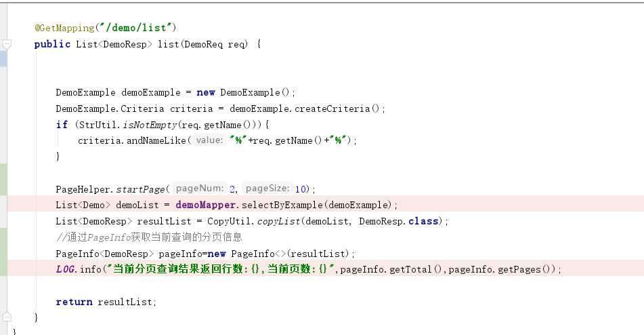Click the Chinese comment about PageInfo

coord(149,237)
